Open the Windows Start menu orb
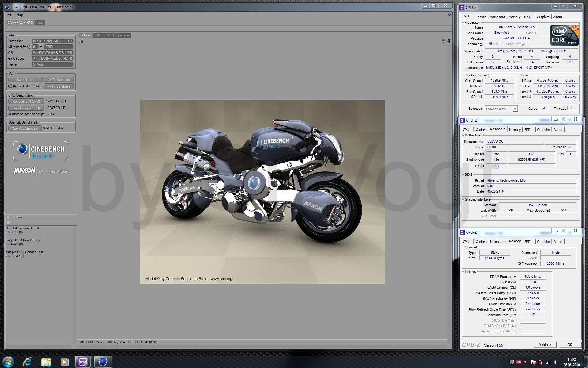This screenshot has height=368, width=588. [8, 362]
